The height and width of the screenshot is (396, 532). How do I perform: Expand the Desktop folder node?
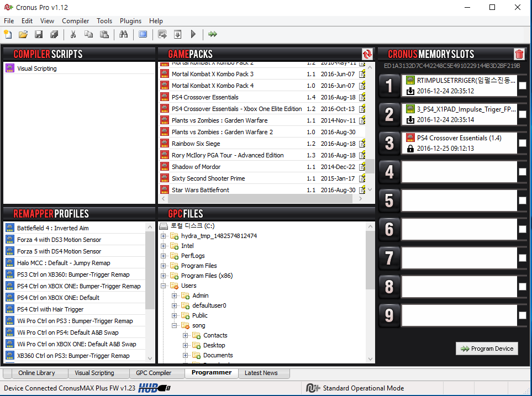[x=185, y=345]
